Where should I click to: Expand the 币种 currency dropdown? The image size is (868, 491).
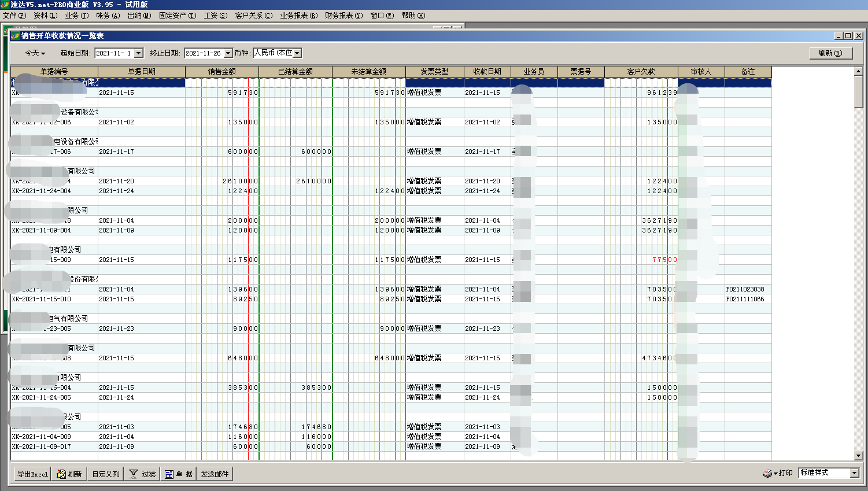point(297,53)
